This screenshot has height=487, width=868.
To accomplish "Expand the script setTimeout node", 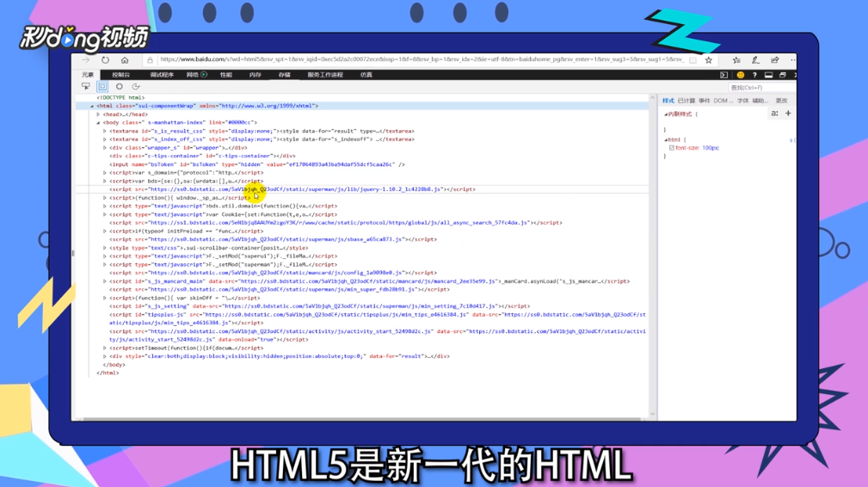I will [105, 348].
